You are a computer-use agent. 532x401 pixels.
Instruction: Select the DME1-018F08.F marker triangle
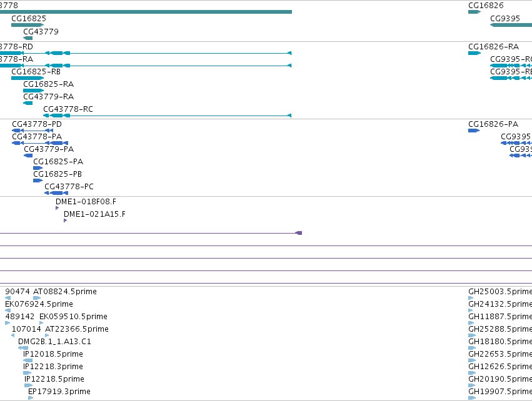coord(57,208)
